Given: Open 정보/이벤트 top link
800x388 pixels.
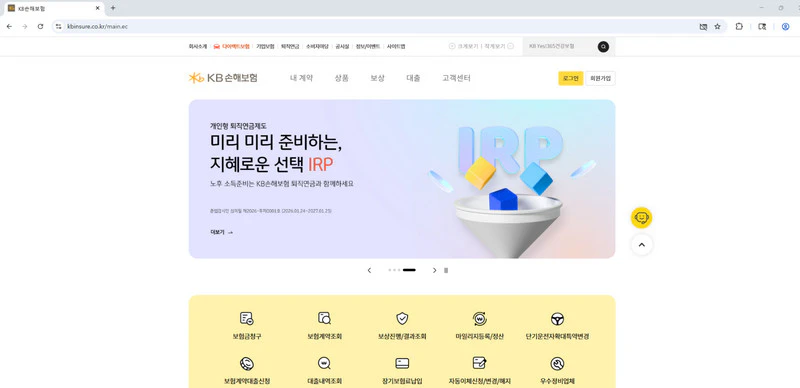Looking at the screenshot, I should click(367, 46).
